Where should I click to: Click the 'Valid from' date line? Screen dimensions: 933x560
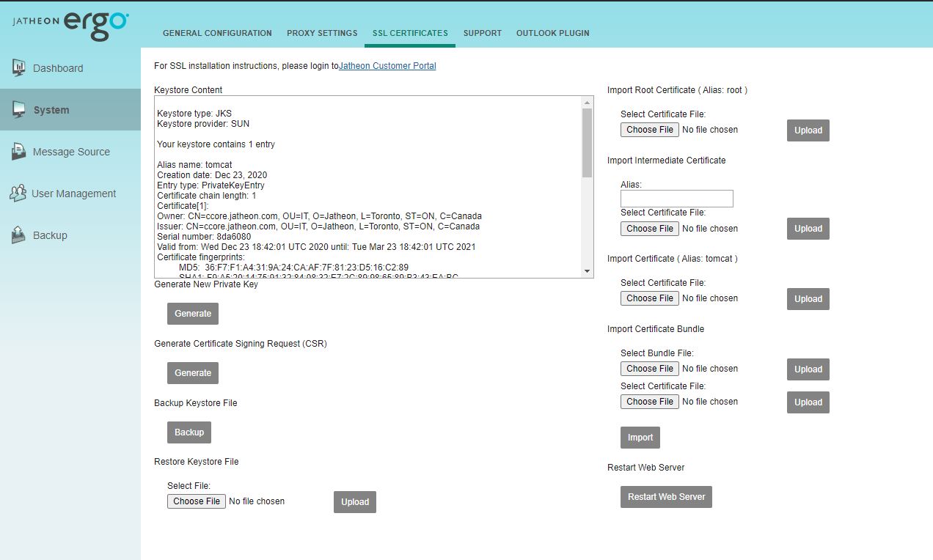316,247
